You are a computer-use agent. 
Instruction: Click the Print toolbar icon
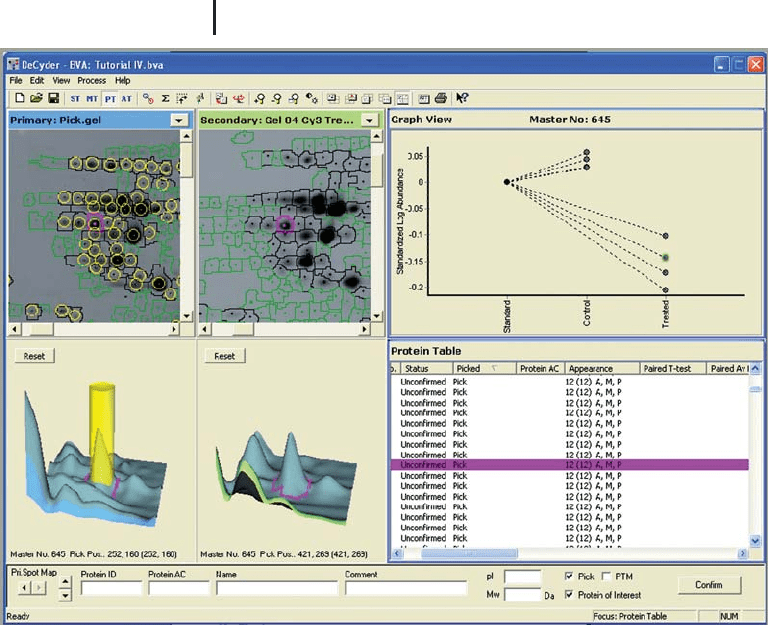441,98
